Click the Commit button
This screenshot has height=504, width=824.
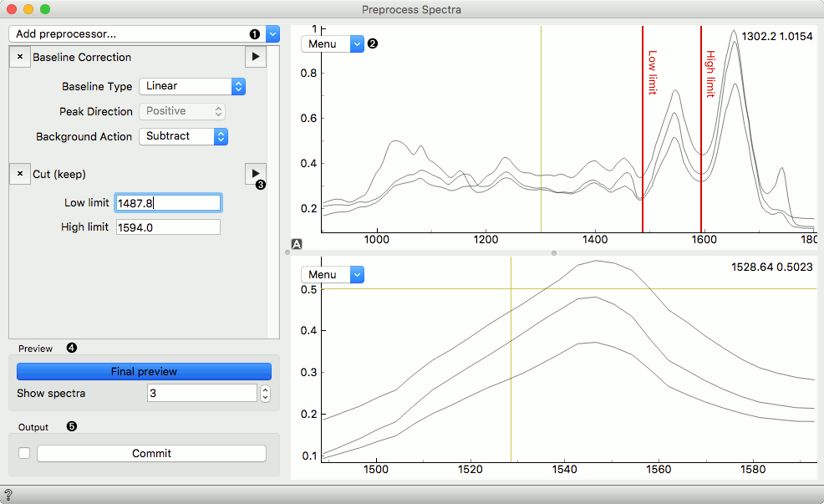151,454
